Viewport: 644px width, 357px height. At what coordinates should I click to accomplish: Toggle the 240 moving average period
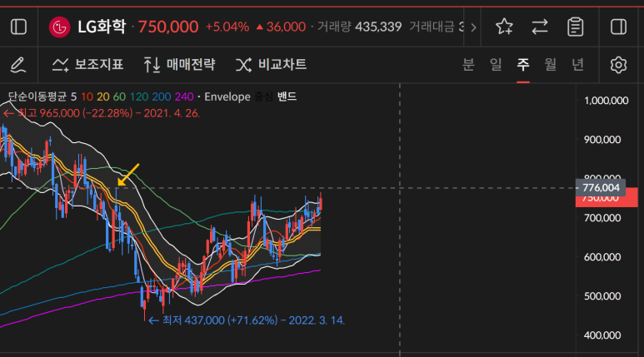tap(184, 97)
